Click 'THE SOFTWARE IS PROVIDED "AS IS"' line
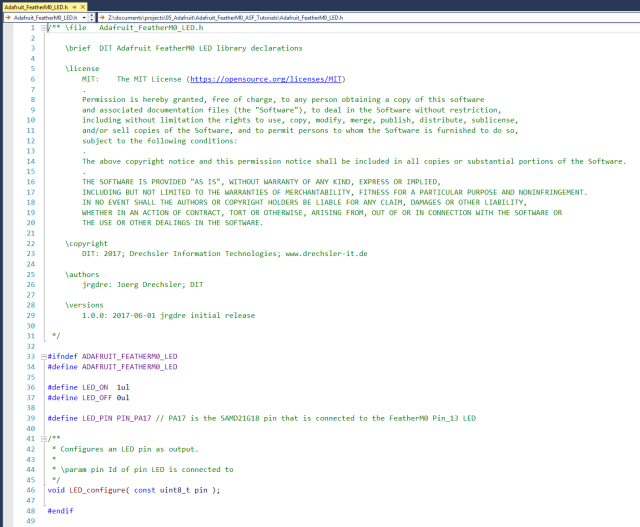Viewport: 640px width, 527px height. coord(261,182)
